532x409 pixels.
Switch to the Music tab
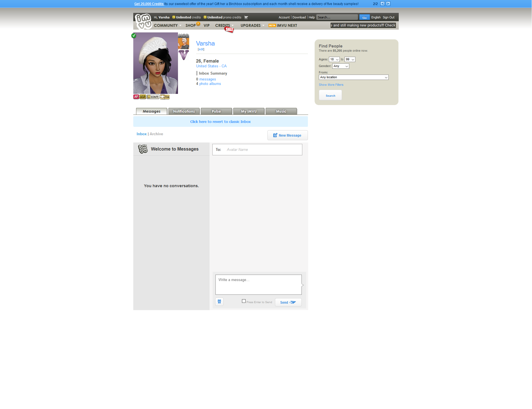point(281,111)
